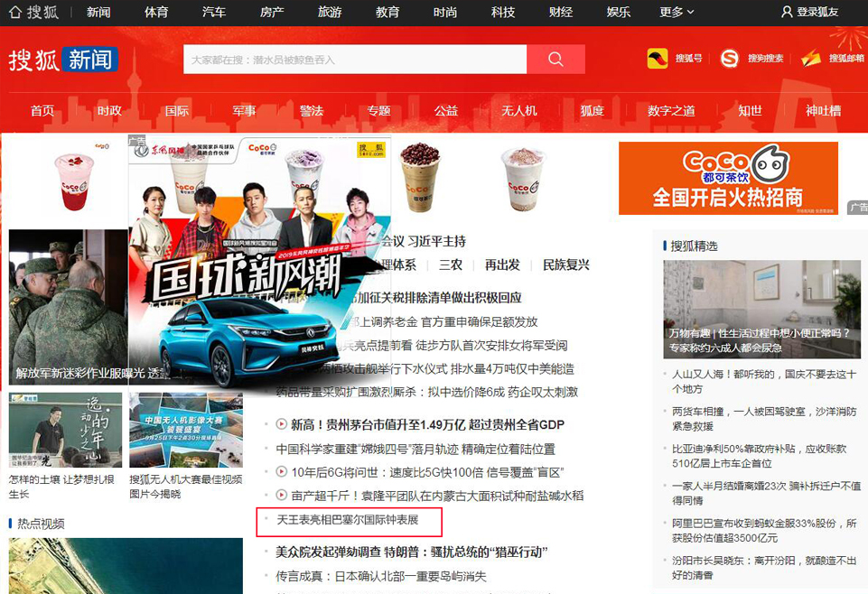Open the 搜狐邮箱 mail icon

811,59
